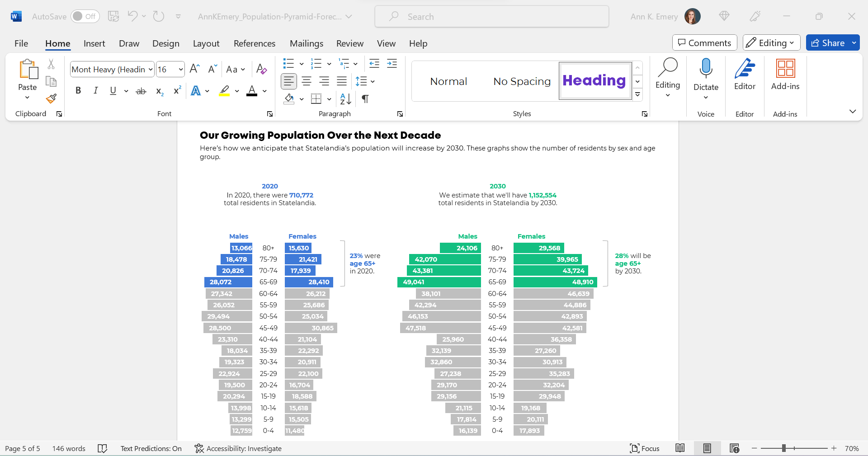Apply the Heading style
Image resolution: width=868 pixels, height=456 pixels.
point(594,81)
